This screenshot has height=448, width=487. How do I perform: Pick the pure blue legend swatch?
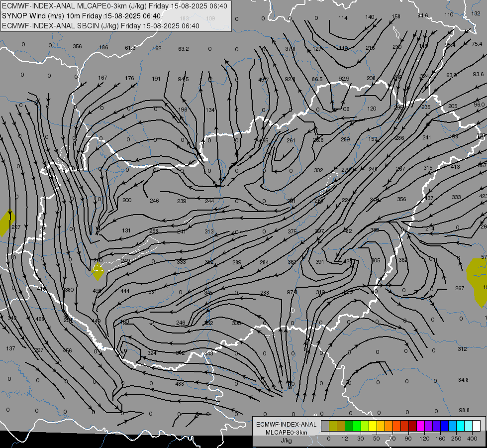pos(444,426)
